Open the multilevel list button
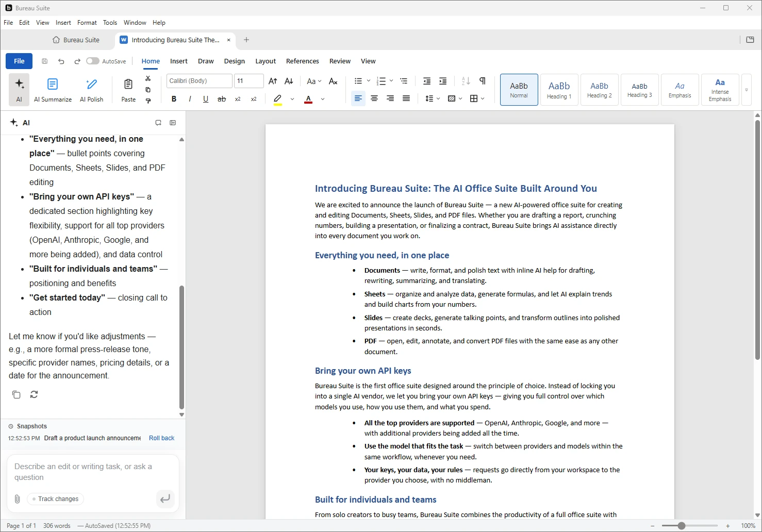 [404, 81]
